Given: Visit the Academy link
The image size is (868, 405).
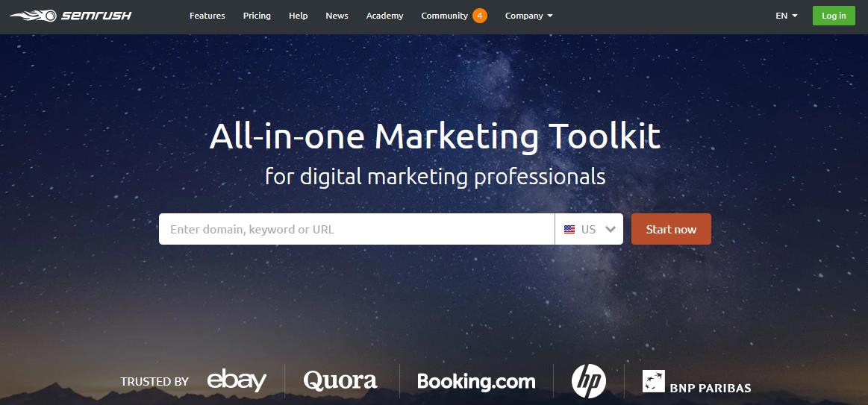Looking at the screenshot, I should click(384, 16).
